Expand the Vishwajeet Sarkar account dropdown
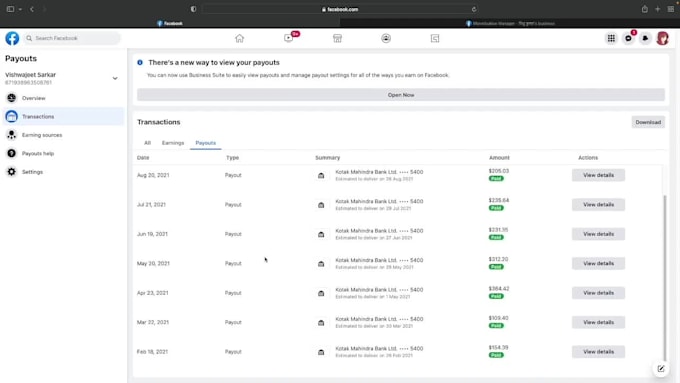The image size is (680, 383). (115, 79)
